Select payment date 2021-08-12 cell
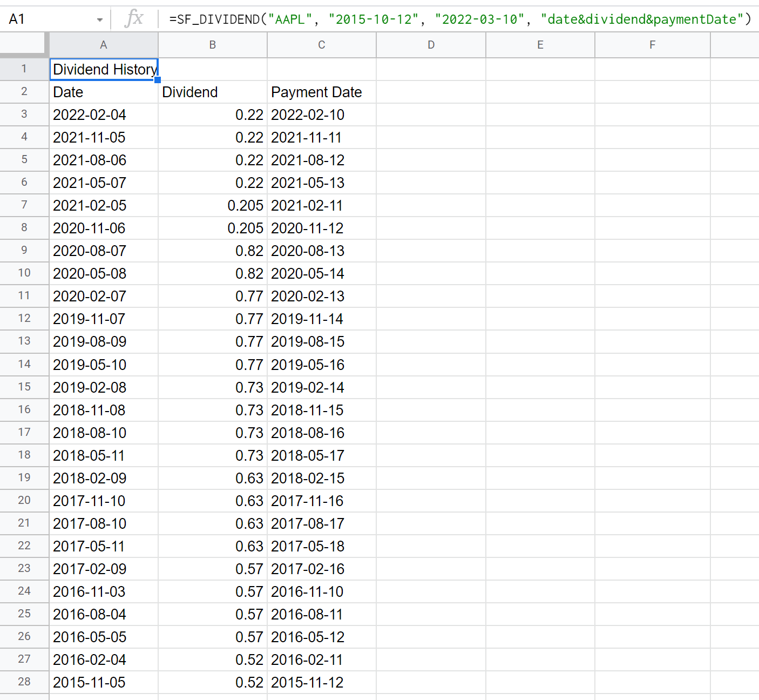The height and width of the screenshot is (700, 759). click(322, 160)
